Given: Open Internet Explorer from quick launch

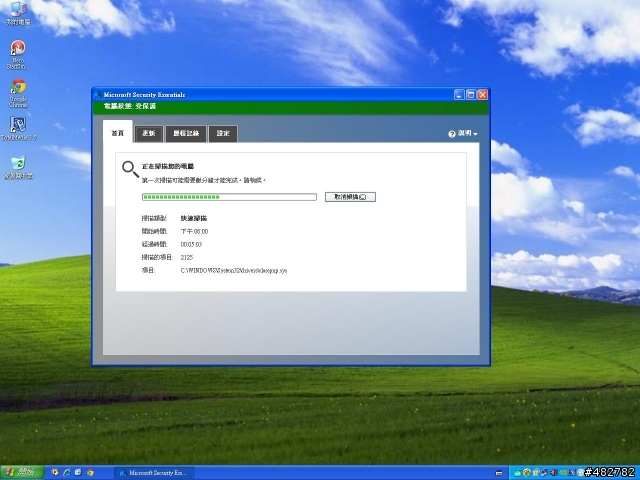Looking at the screenshot, I should tap(67, 472).
